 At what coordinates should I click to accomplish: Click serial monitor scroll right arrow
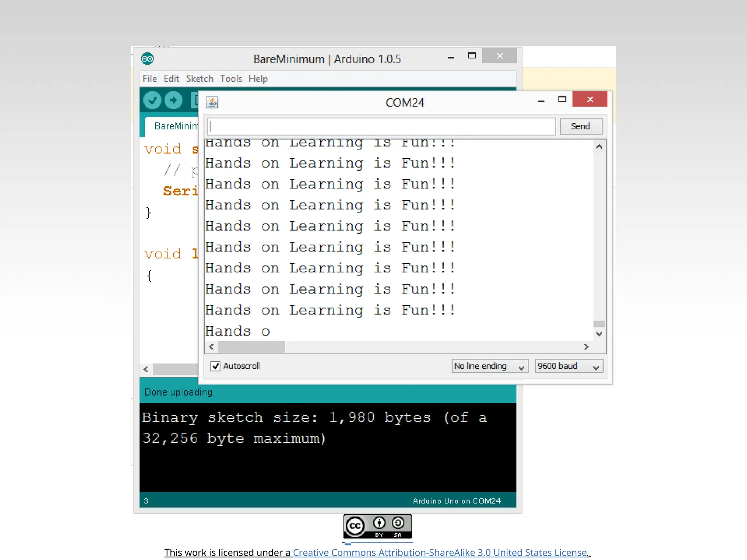[x=586, y=347]
